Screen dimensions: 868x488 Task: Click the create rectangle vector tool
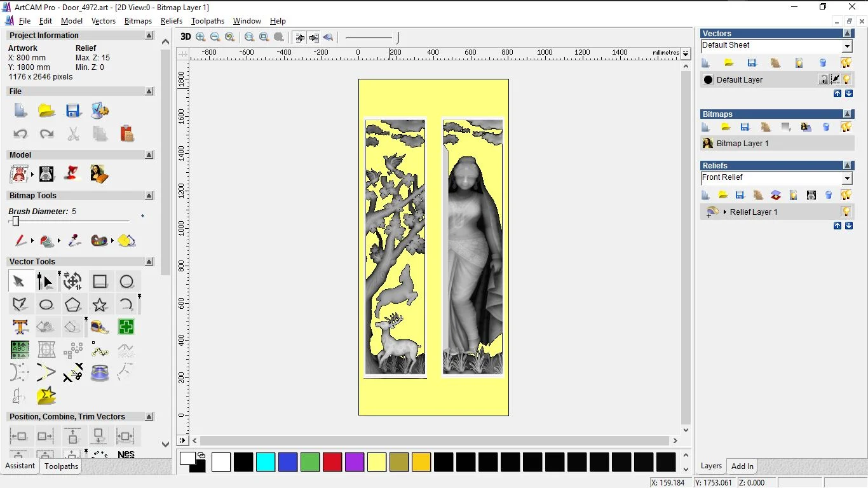pos(100,281)
